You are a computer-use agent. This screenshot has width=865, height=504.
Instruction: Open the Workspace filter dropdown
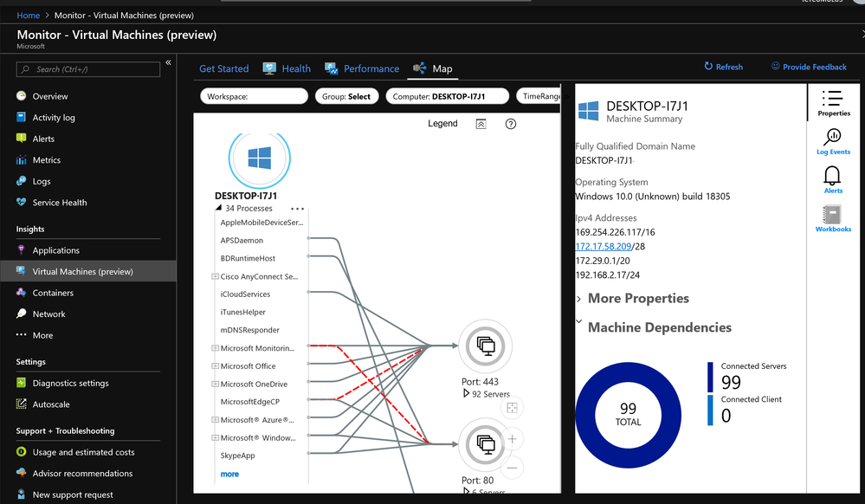[x=254, y=96]
